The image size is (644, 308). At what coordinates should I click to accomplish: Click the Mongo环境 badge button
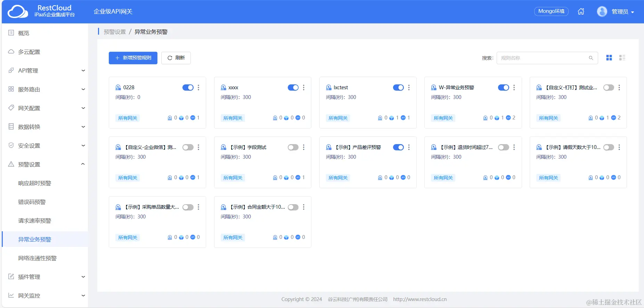551,11
